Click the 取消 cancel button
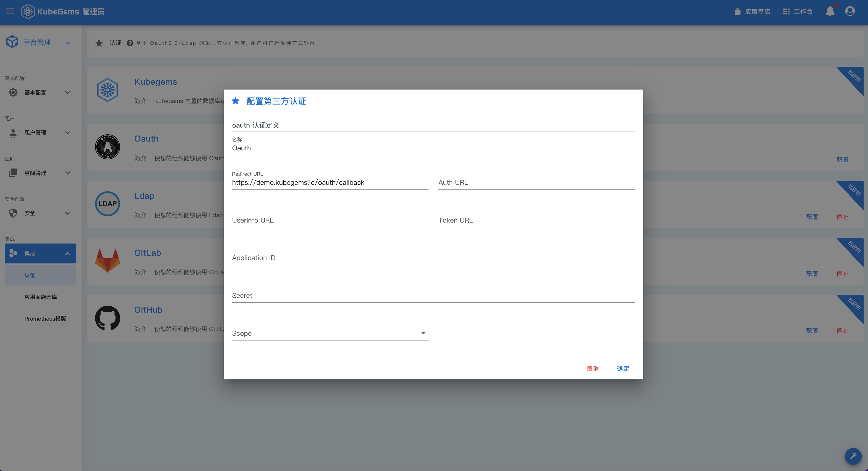Image resolution: width=868 pixels, height=471 pixels. 593,369
